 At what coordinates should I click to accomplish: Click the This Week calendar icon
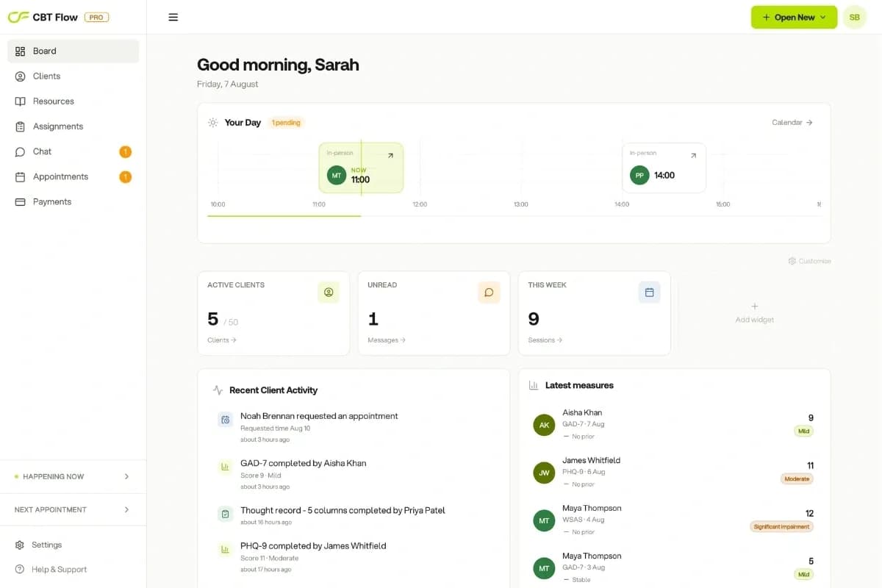(x=649, y=293)
